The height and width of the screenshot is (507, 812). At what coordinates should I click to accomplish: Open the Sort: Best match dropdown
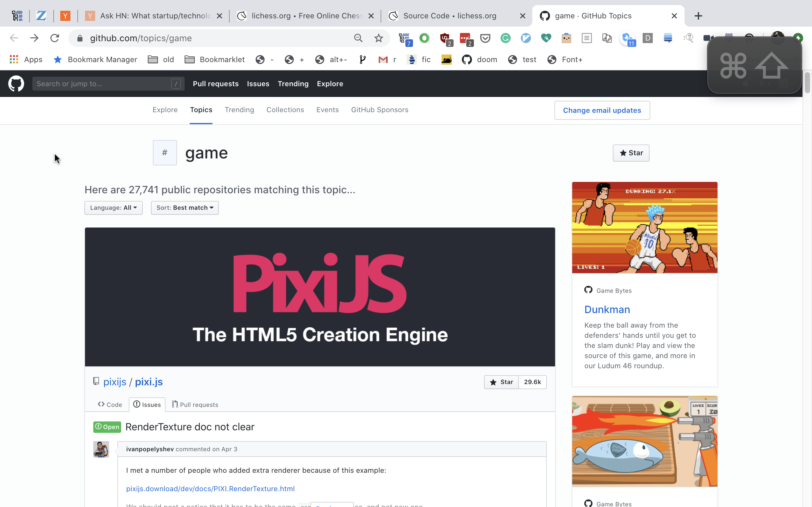point(185,208)
